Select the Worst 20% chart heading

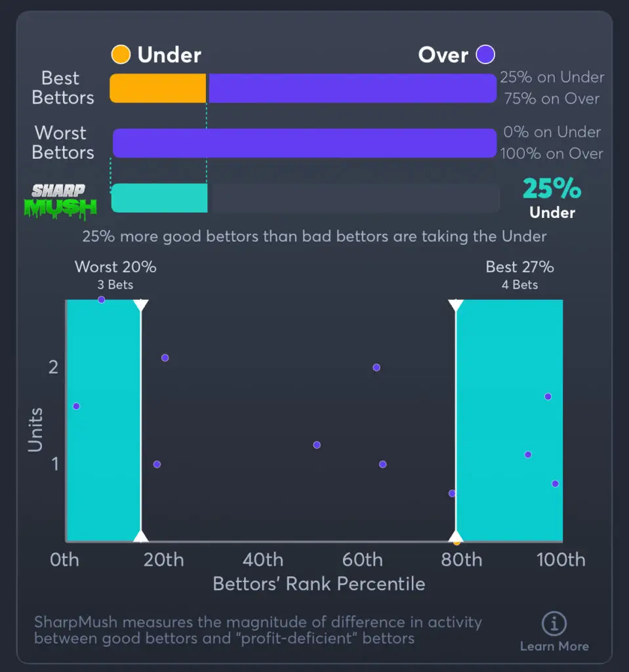pos(115,267)
